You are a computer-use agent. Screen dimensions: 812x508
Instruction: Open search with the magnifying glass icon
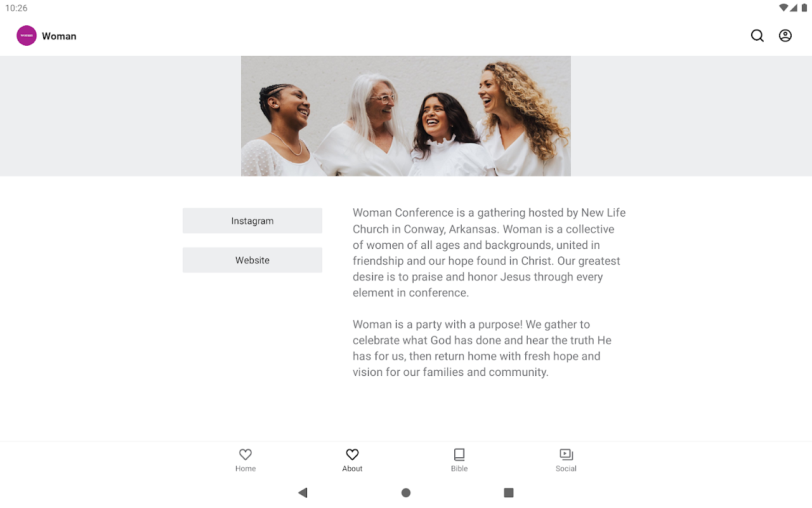[757, 36]
